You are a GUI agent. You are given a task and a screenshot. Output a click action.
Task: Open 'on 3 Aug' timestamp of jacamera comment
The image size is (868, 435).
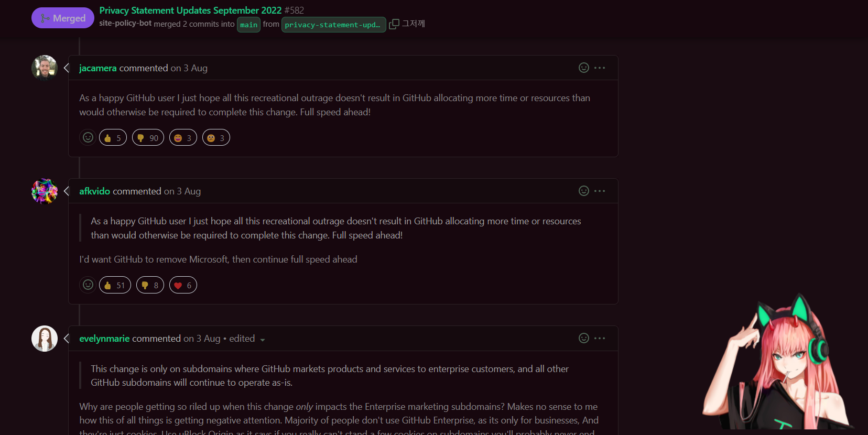(189, 68)
